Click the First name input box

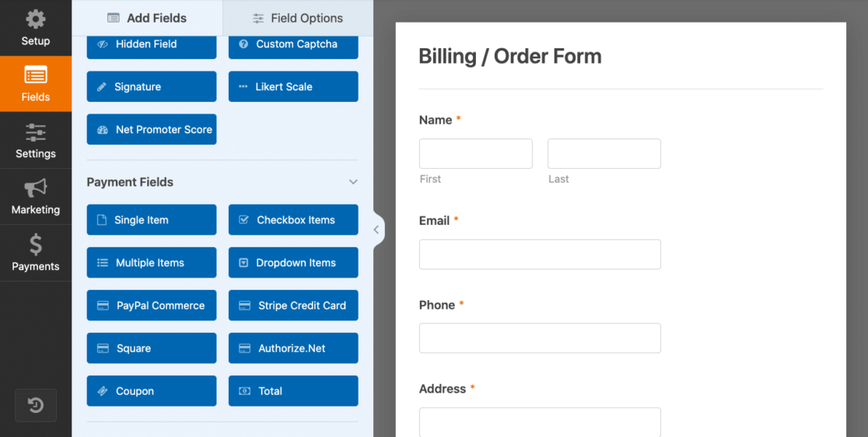coord(475,154)
